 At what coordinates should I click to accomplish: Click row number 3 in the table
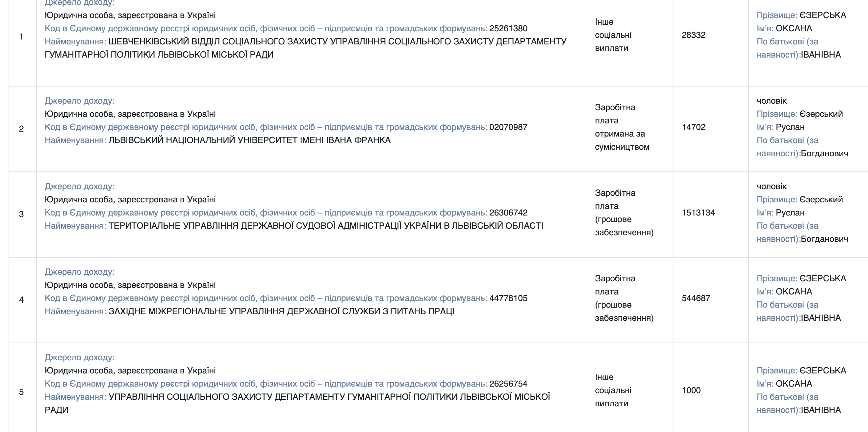[x=21, y=214]
